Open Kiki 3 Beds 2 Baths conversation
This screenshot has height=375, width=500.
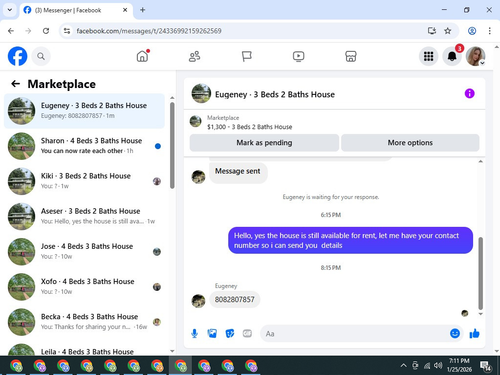[x=84, y=181]
